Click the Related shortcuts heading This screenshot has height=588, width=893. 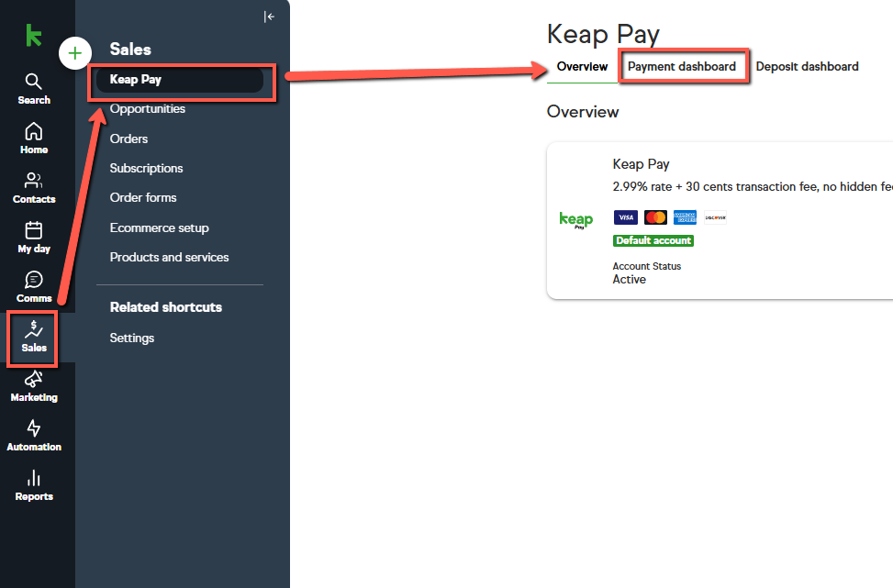click(166, 307)
